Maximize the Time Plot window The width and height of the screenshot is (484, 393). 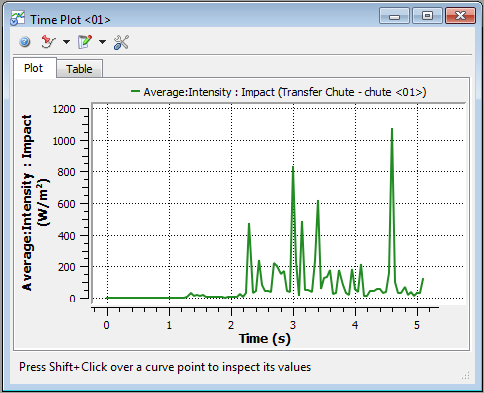427,16
